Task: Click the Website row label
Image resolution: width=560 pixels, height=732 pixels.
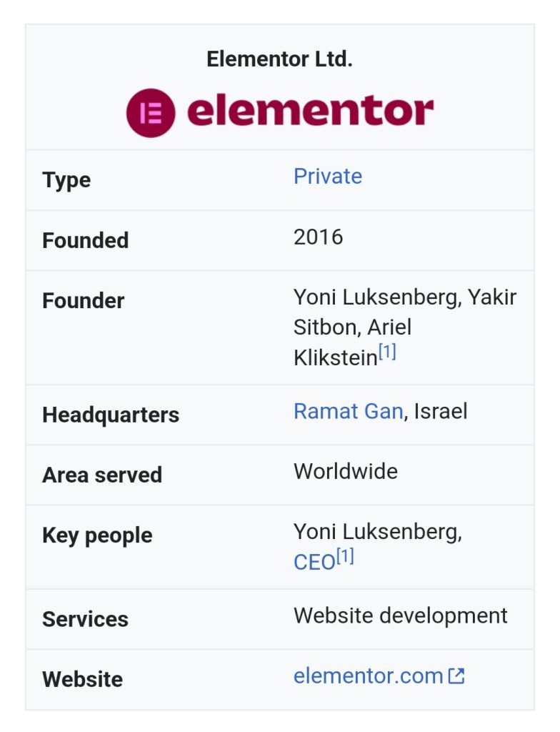Action: tap(82, 679)
